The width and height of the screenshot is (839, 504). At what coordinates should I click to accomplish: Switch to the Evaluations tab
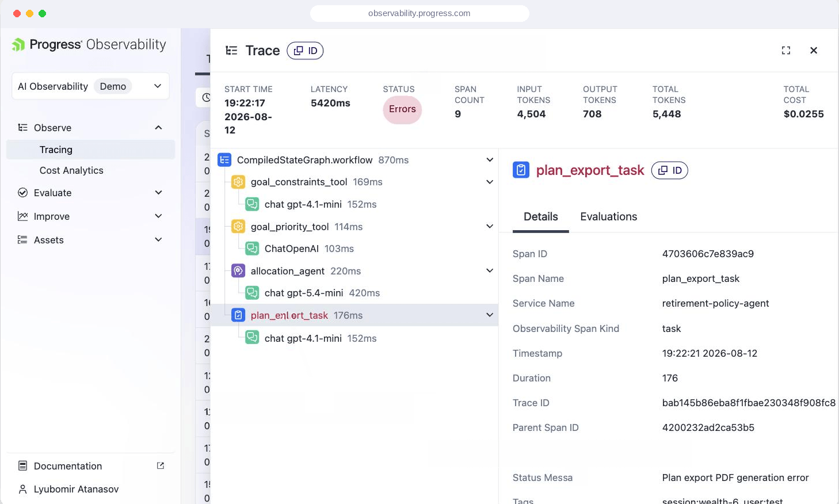(x=609, y=217)
